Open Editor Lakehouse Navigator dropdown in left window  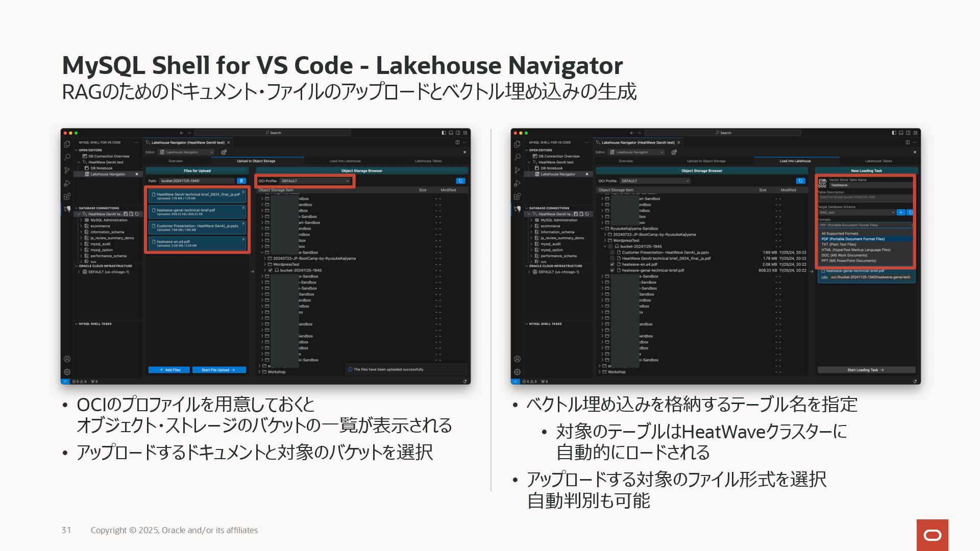[186, 152]
